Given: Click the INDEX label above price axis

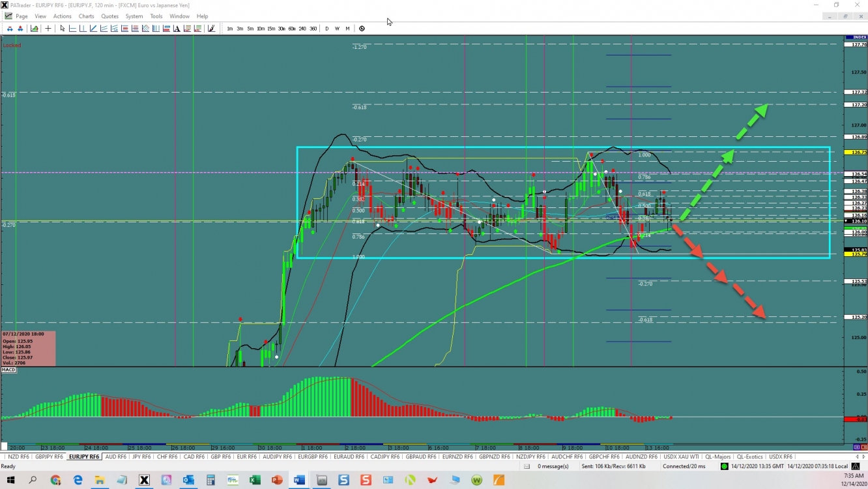Looking at the screenshot, I should (855, 37).
